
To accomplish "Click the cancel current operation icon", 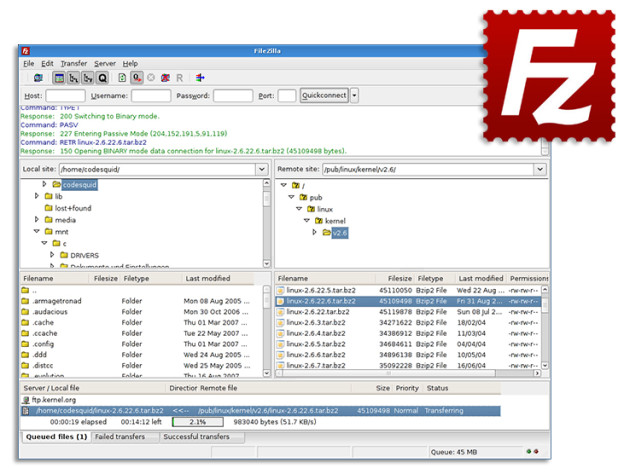I will tap(151, 78).
